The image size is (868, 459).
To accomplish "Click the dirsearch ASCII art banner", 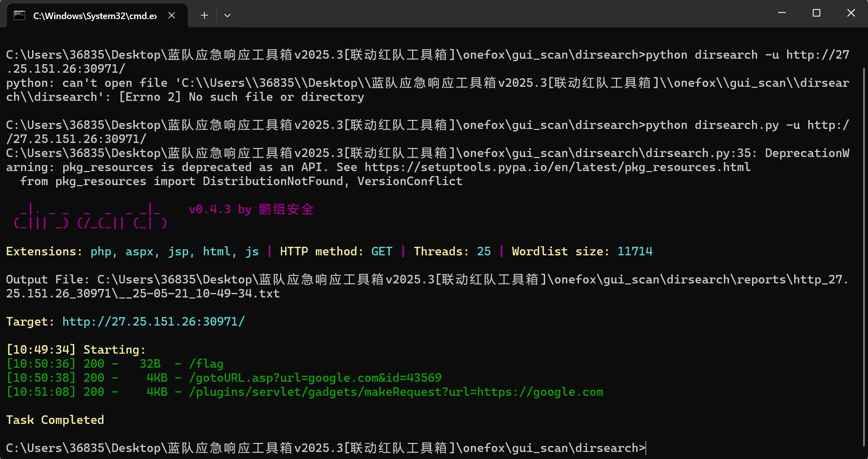I will pos(90,217).
